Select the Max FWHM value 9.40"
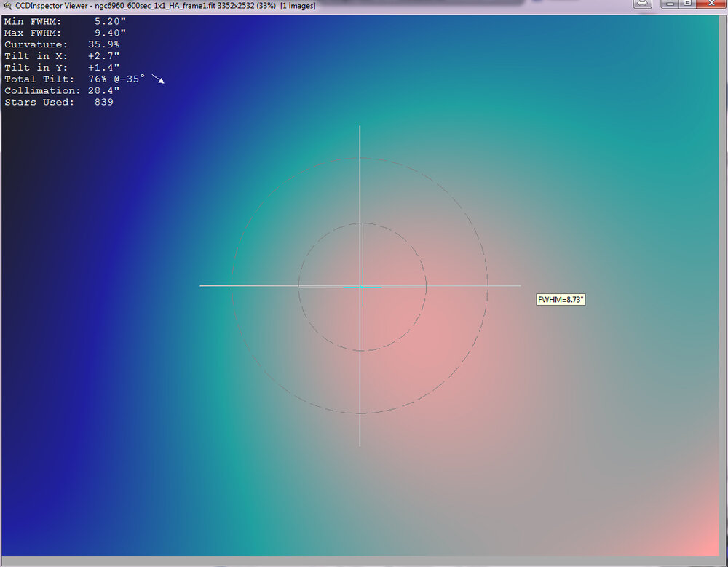The image size is (728, 567). coord(110,33)
